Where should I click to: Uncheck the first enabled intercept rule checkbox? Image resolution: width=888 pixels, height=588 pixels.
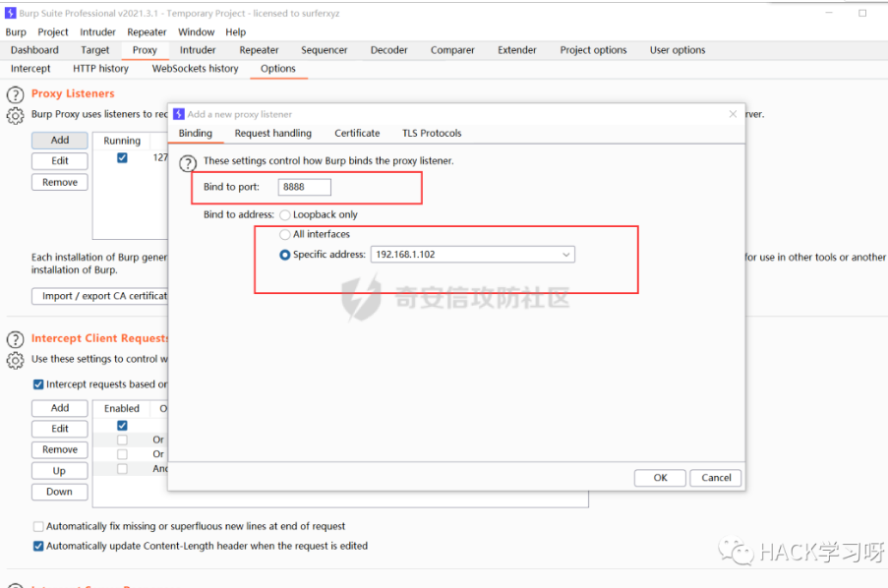coord(122,426)
